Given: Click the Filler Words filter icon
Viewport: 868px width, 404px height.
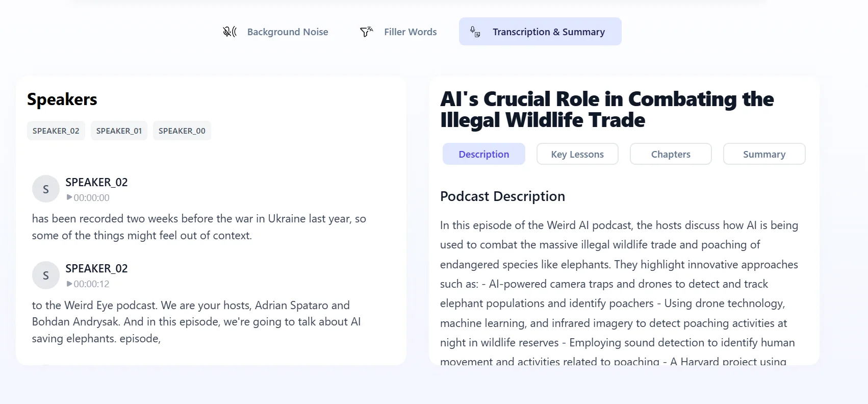Looking at the screenshot, I should (366, 32).
